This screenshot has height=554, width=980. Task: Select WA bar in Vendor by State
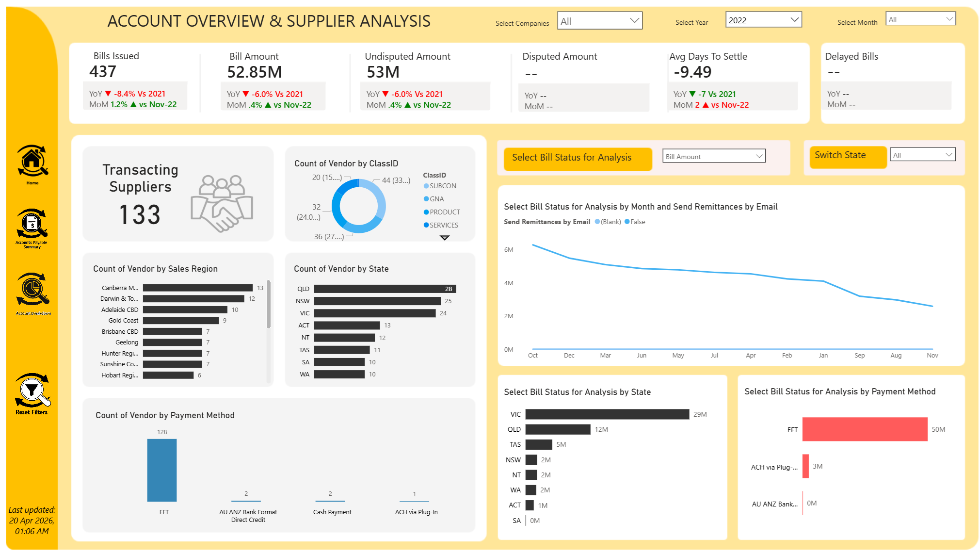tap(339, 374)
